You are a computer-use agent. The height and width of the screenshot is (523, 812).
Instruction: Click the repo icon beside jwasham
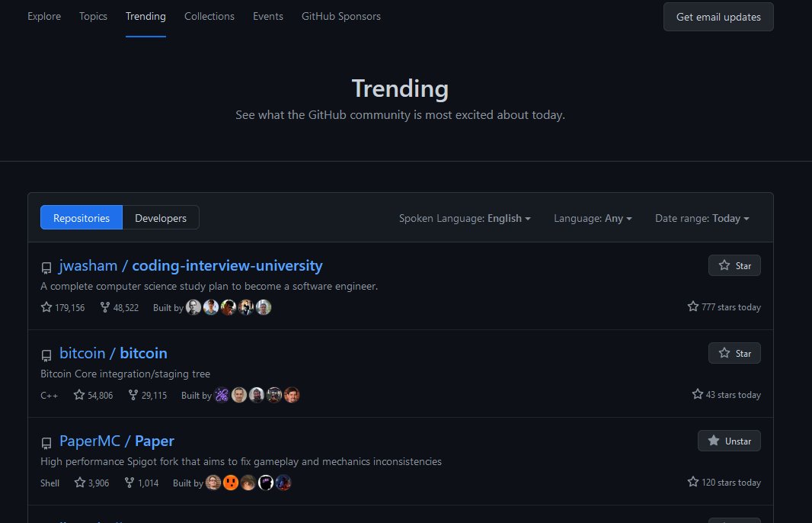46,268
